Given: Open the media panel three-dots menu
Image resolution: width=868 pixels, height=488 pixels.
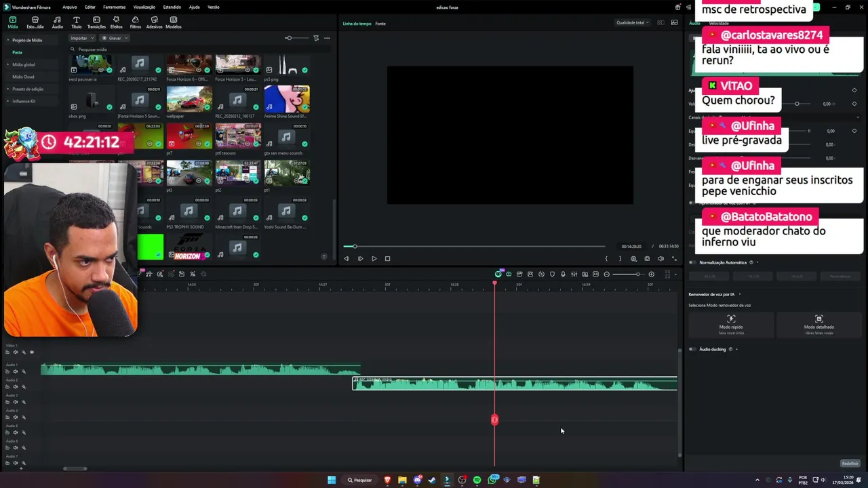Looking at the screenshot, I should pos(327,38).
